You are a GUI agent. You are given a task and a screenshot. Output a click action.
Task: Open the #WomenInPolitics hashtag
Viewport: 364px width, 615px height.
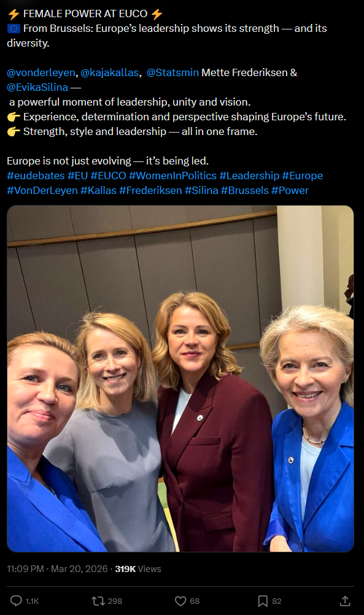172,176
